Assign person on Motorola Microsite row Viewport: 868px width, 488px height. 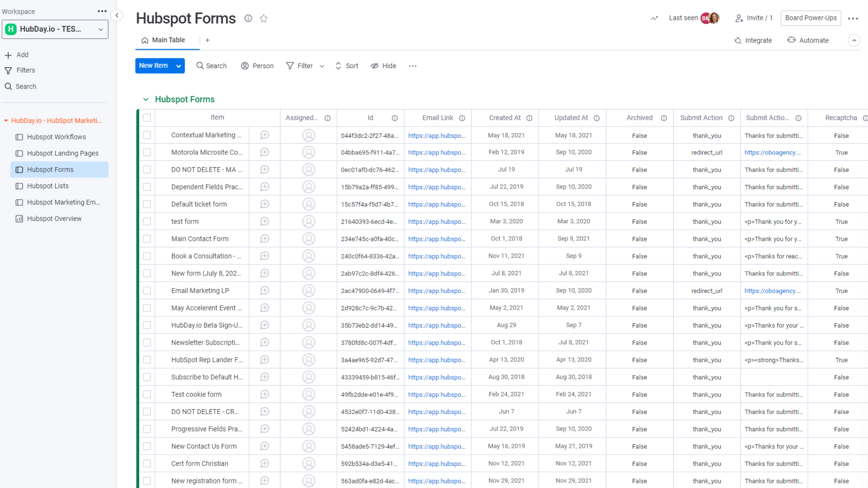(309, 152)
